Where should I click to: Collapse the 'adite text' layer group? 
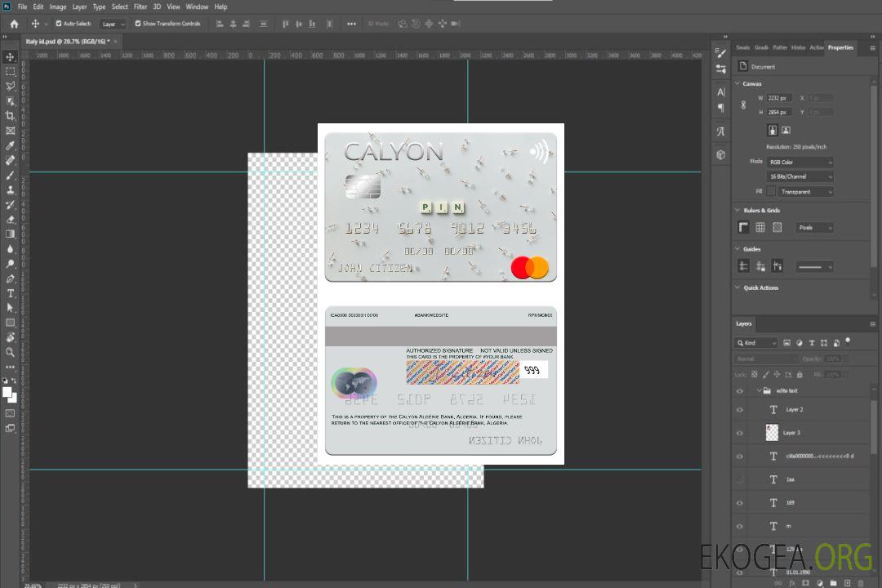(x=758, y=391)
